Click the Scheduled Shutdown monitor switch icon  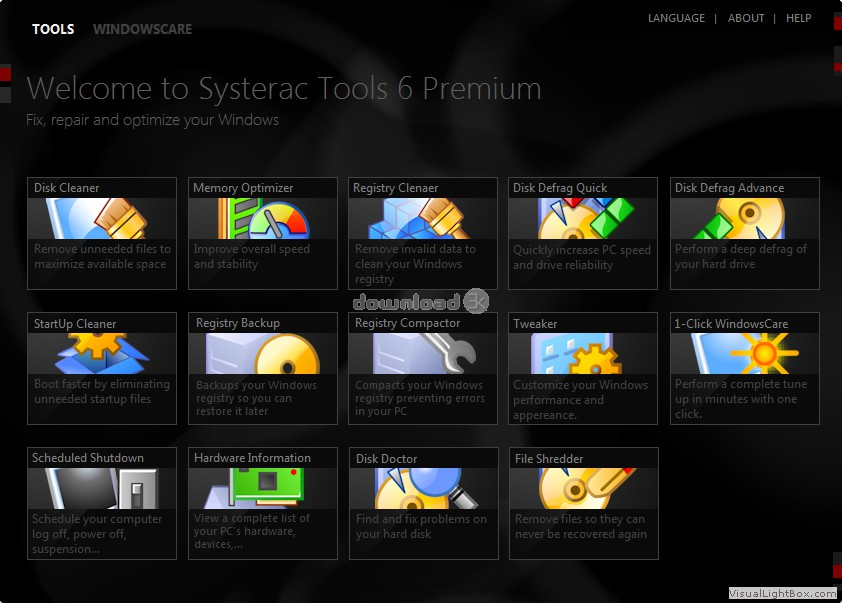click(x=102, y=489)
